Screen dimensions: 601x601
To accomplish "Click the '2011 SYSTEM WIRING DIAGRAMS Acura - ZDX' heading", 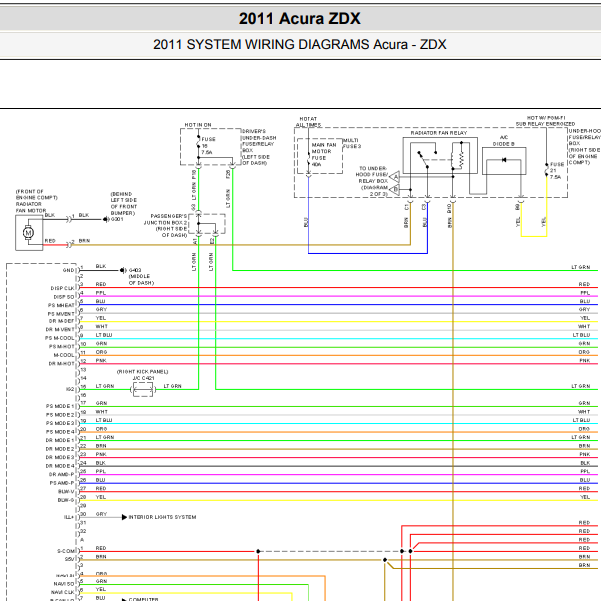I will [300, 44].
